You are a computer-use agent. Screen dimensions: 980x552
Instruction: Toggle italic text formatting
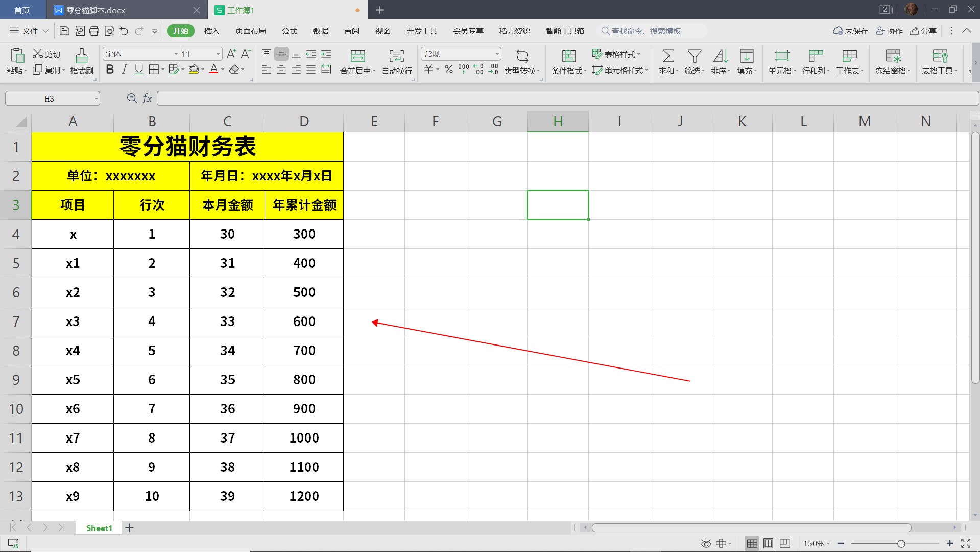[124, 70]
